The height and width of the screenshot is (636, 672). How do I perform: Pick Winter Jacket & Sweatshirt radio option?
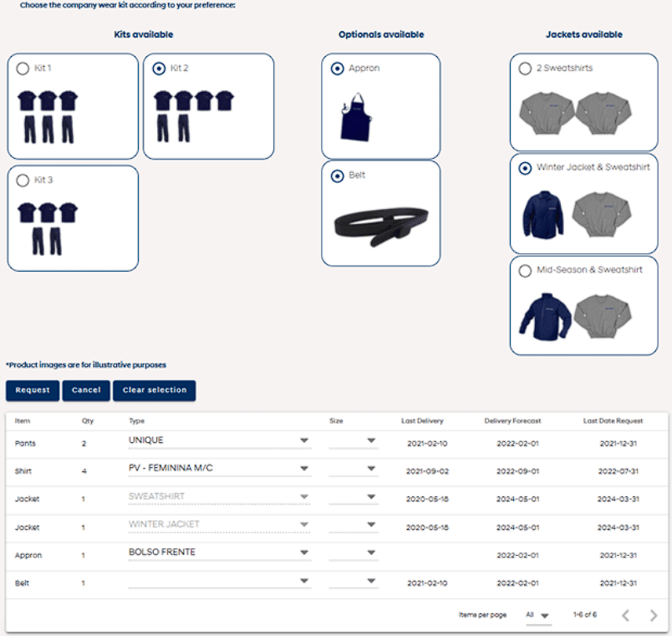tap(525, 168)
